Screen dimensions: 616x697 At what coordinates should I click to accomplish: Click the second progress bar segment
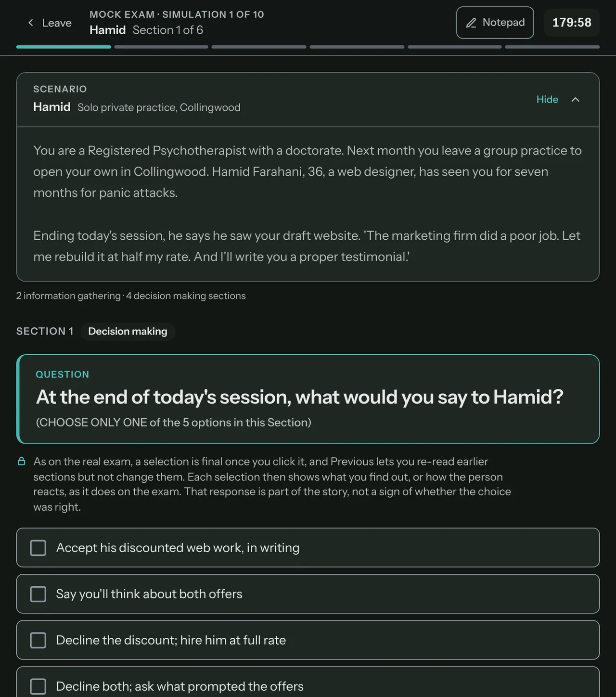(161, 47)
